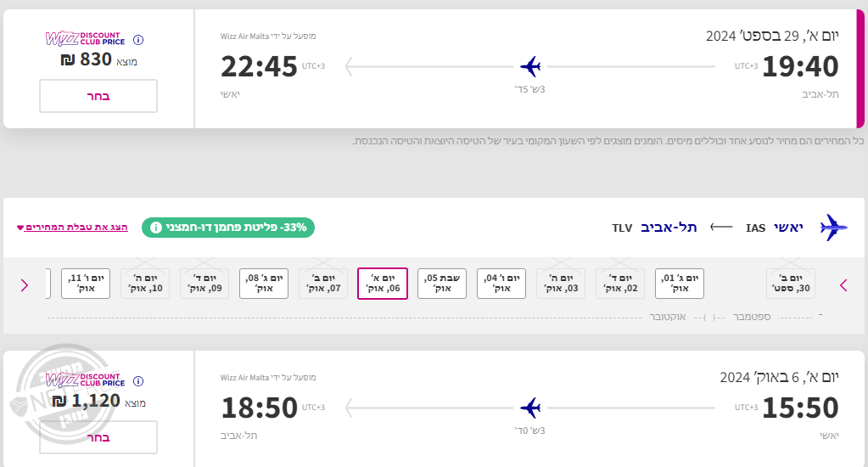Select the יום ב' 30 ספט' date tab
Image resolution: width=868 pixels, height=467 pixels.
[x=791, y=284]
